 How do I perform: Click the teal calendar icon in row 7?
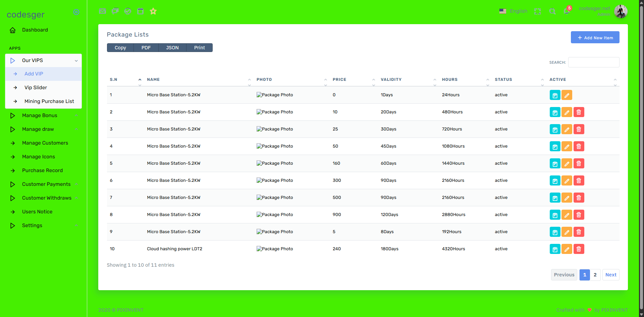click(555, 198)
